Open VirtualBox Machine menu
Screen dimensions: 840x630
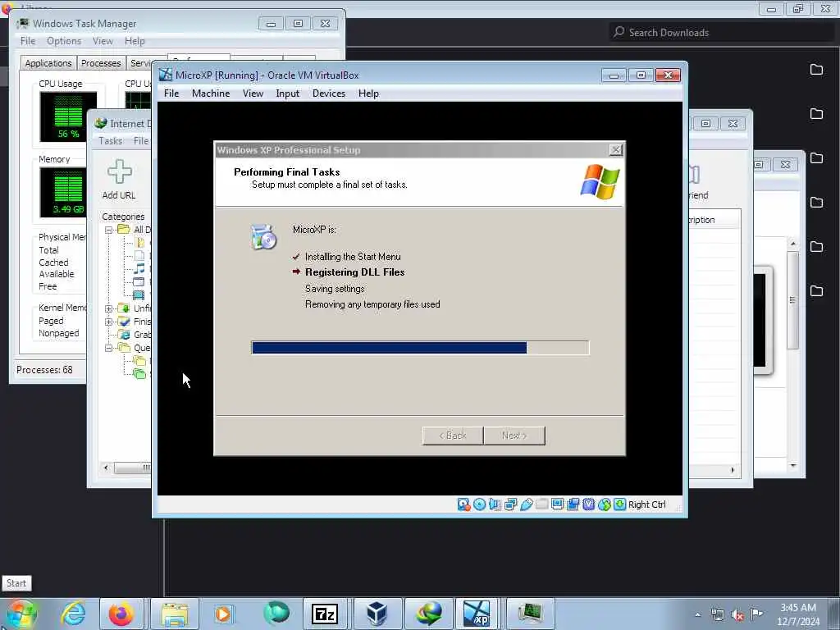pyautogui.click(x=211, y=94)
